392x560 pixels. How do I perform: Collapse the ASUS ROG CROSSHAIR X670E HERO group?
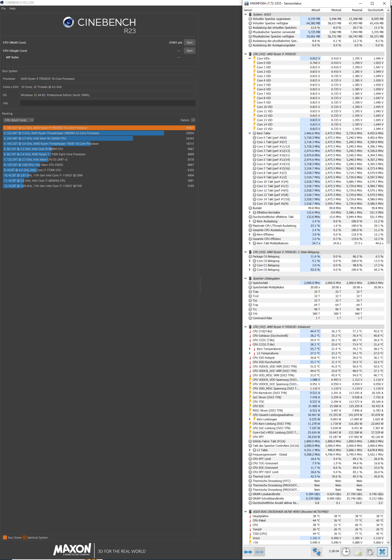click(x=245, y=511)
